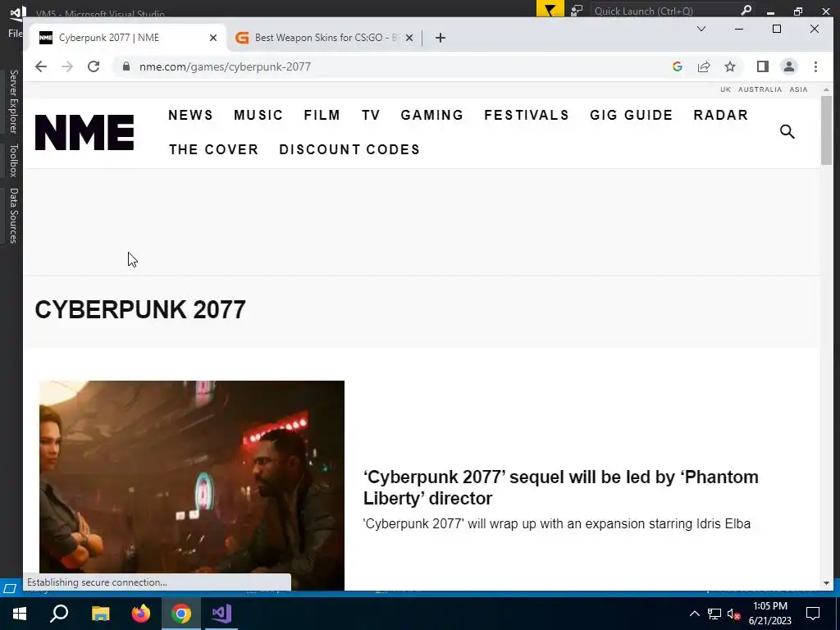Screen dimensions: 840x630
Task: Click the Visual Studio notifications flag icon
Action: [x=550, y=10]
